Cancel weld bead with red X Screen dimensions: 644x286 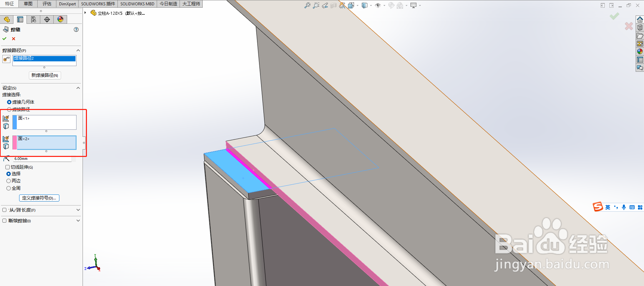coord(14,39)
